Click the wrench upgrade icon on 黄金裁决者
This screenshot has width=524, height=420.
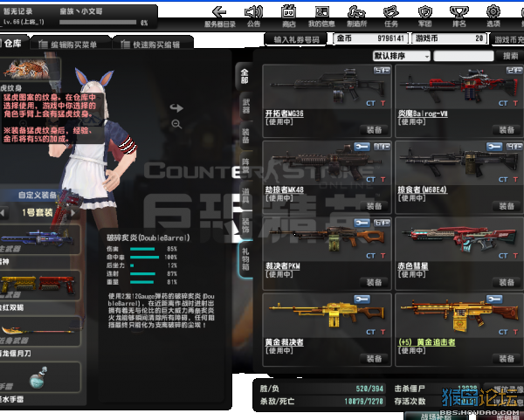click(x=362, y=299)
